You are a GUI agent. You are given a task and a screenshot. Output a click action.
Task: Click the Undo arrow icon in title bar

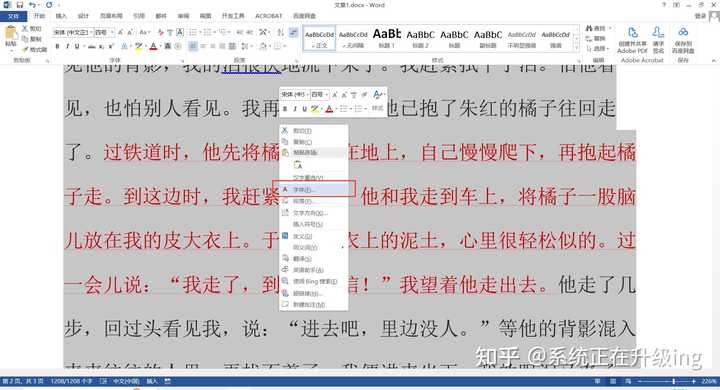pos(32,5)
